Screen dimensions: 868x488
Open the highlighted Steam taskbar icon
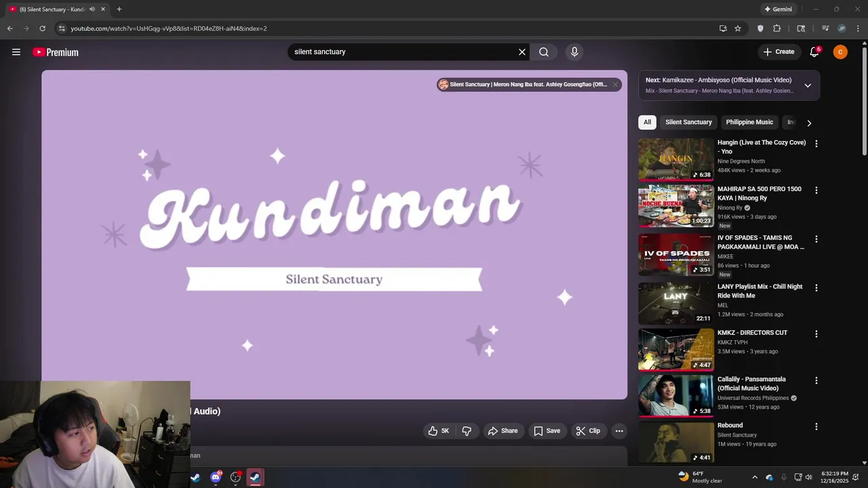tap(255, 477)
